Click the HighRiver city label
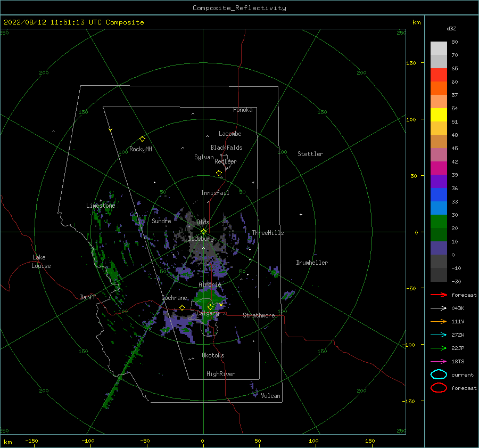The image size is (479, 448). (221, 374)
